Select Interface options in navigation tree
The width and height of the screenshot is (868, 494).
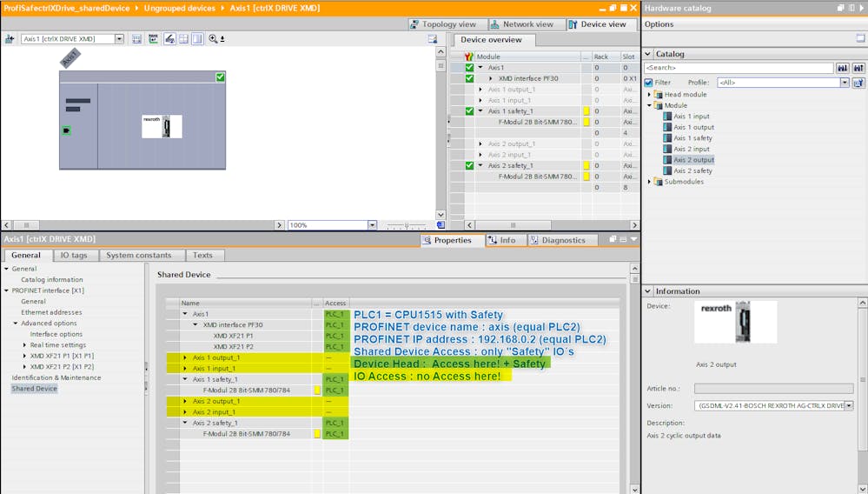(56, 334)
